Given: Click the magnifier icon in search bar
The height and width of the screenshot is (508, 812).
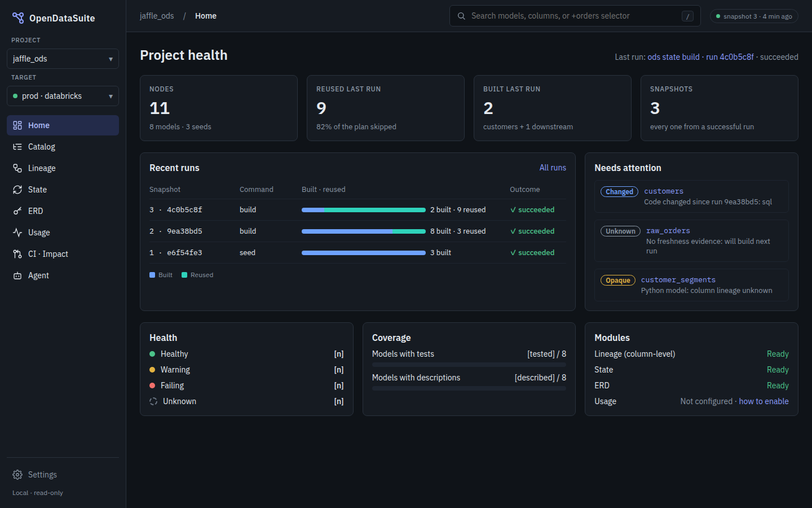Looking at the screenshot, I should 461,16.
